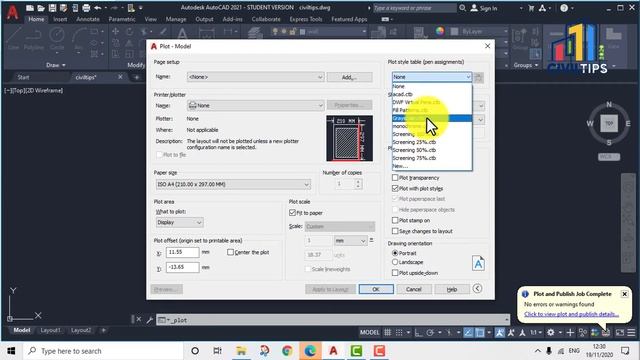Open the Printer/plotter Name dropdown
The height and width of the screenshot is (360, 640).
click(x=256, y=105)
